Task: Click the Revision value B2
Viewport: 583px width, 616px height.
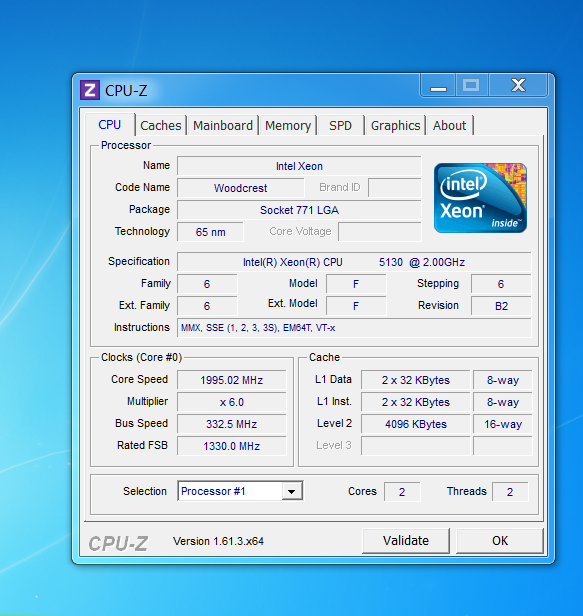Action: tap(501, 306)
